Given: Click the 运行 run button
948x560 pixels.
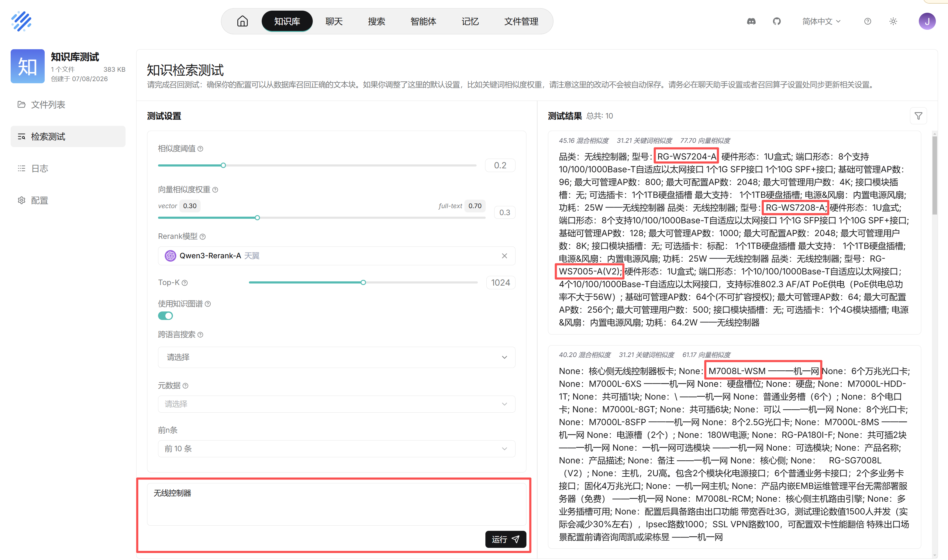Looking at the screenshot, I should 505,539.
